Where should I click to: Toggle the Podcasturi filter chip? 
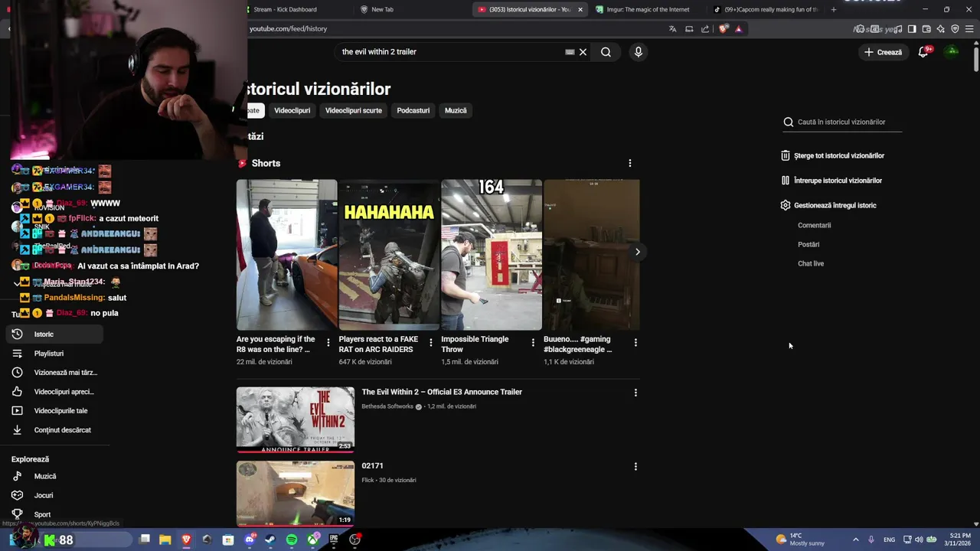[413, 110]
